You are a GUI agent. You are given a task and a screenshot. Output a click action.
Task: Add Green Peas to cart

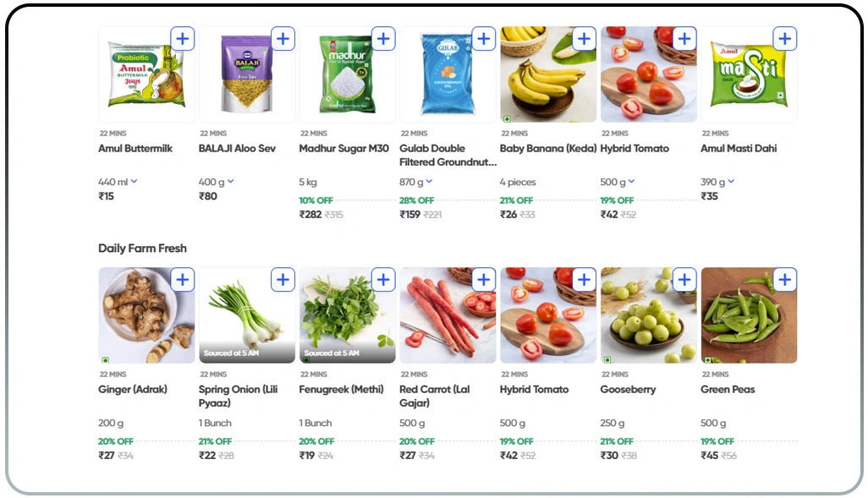(785, 280)
